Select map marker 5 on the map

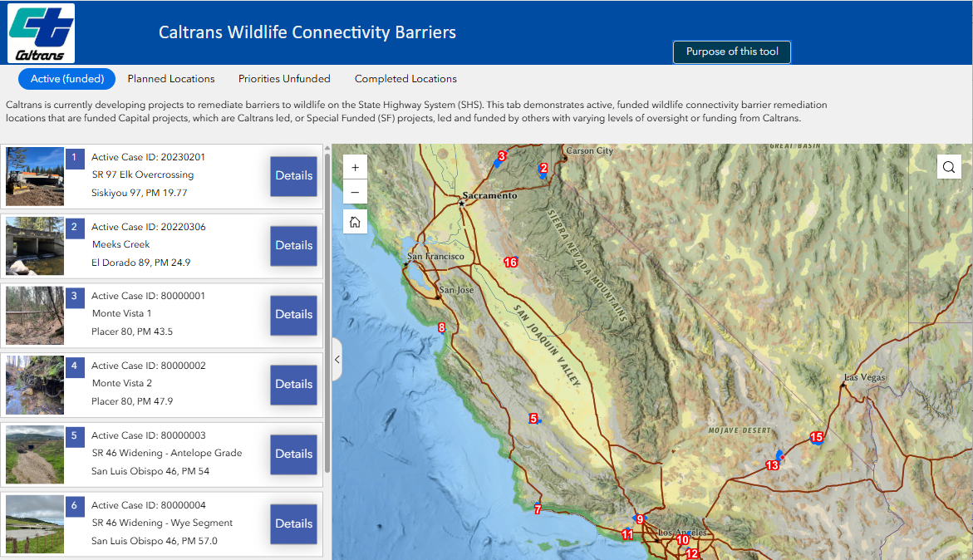(533, 419)
